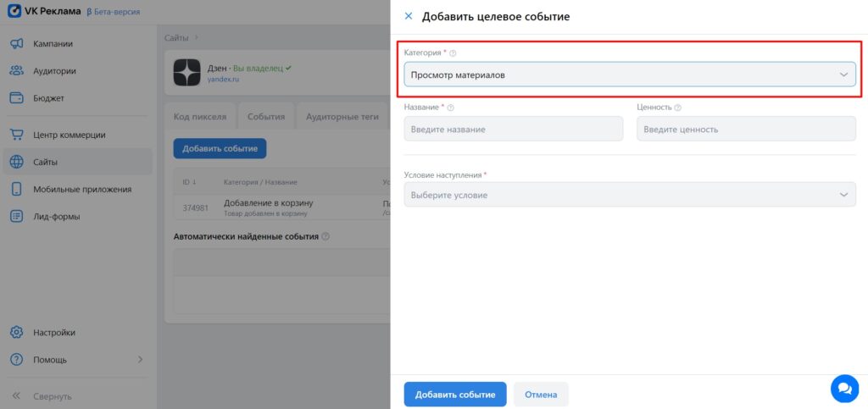Click the Отмена button
The image size is (868, 409).
coord(541,395)
